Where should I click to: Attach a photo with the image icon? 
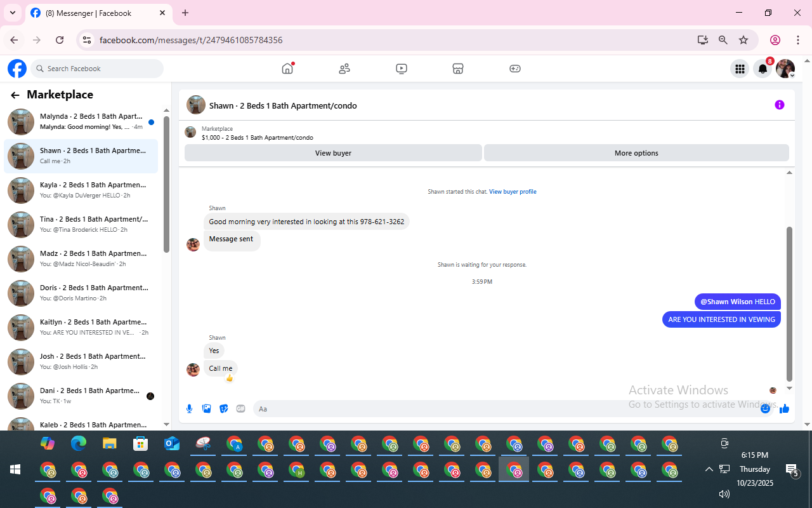(x=206, y=409)
